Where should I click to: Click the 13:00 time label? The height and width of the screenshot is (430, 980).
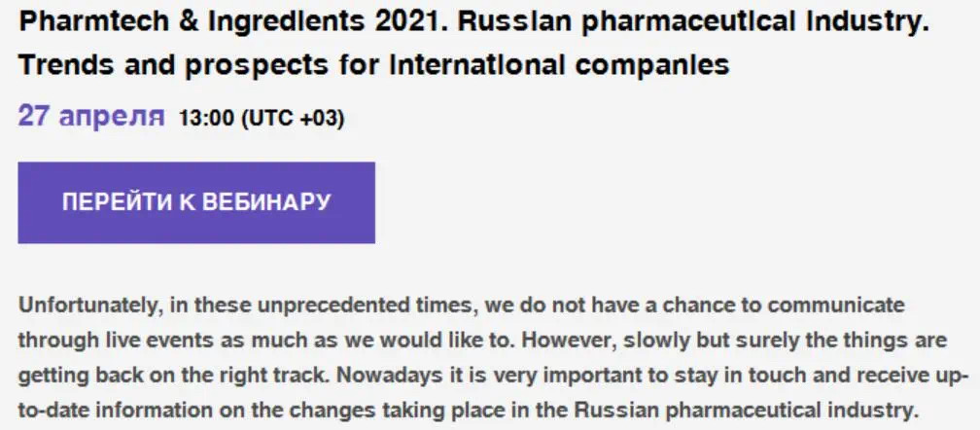pyautogui.click(x=206, y=118)
